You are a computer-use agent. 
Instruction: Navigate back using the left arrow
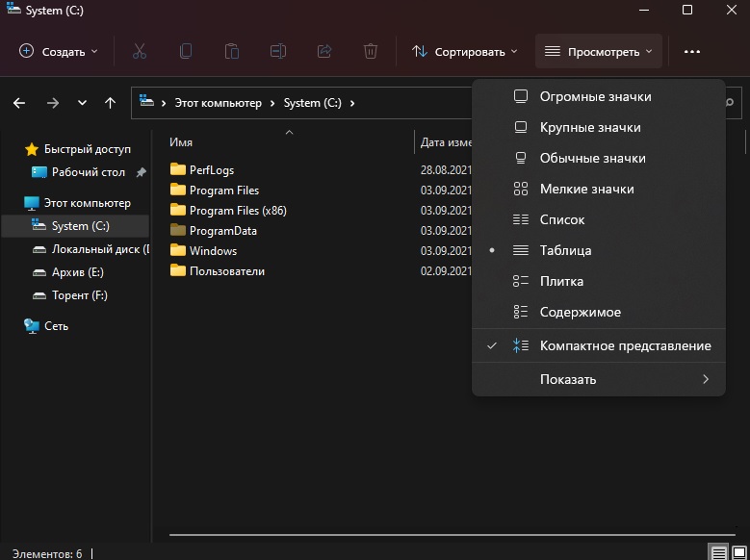coord(20,103)
